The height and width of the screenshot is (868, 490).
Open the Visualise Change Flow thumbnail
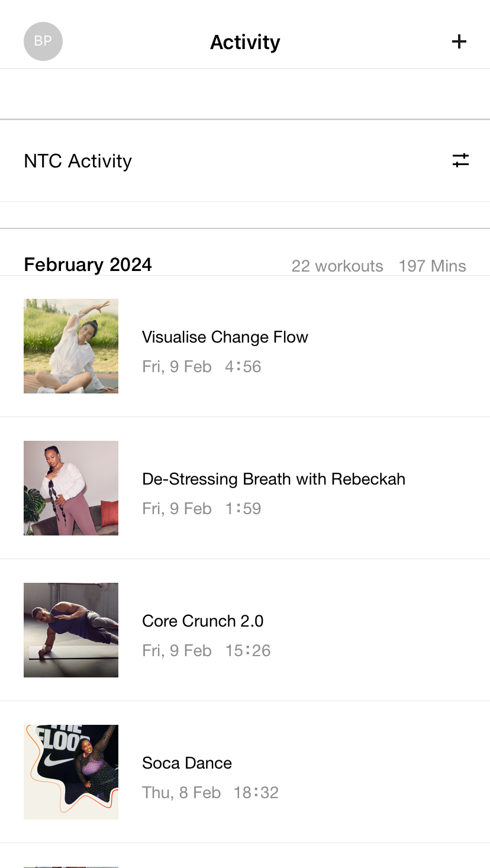pyautogui.click(x=71, y=346)
